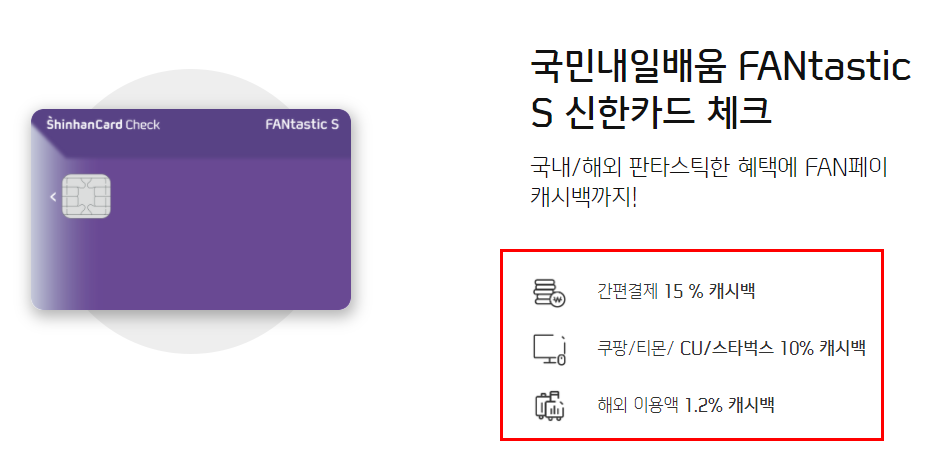Screen dimensions: 930x455
Task: Click the ShinhanCard Check logo on the card
Action: coord(103,124)
